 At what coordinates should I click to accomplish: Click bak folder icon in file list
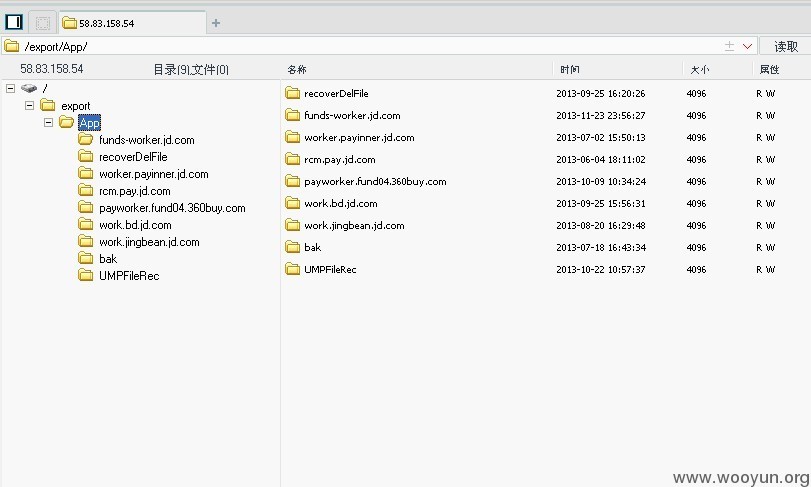[x=293, y=247]
